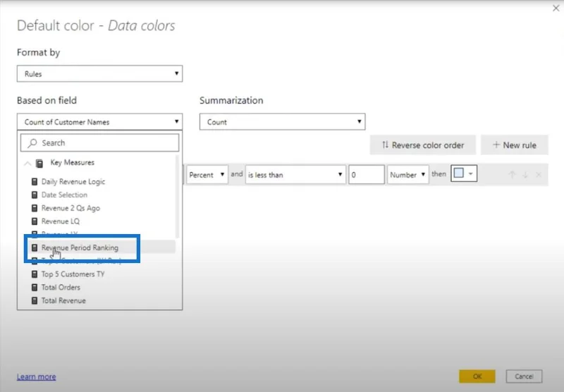564x392 pixels.
Task: Open the Number type dropdown
Action: 408,175
